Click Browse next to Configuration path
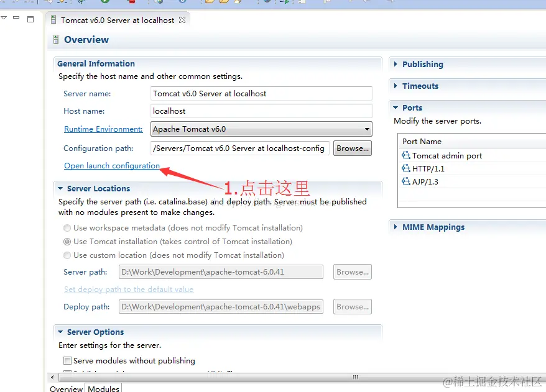 pyautogui.click(x=353, y=148)
